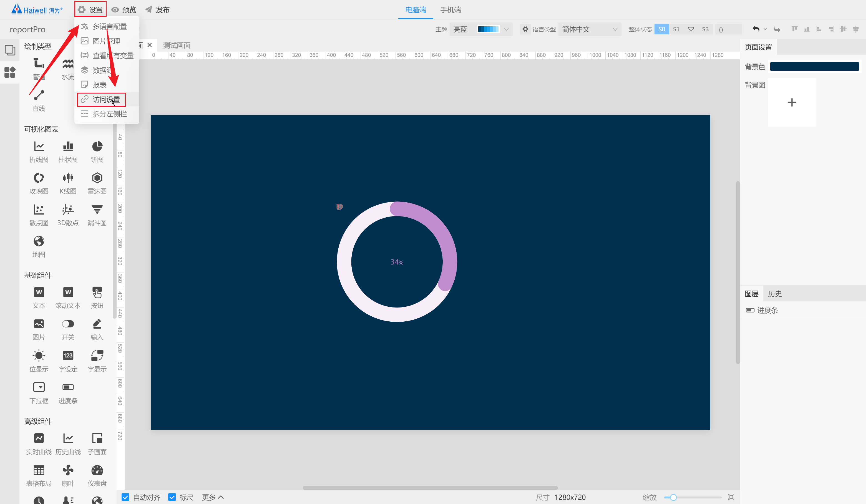Choose 拆分左侧栏 from the settings menu
Image resolution: width=866 pixels, height=504 pixels.
(107, 114)
